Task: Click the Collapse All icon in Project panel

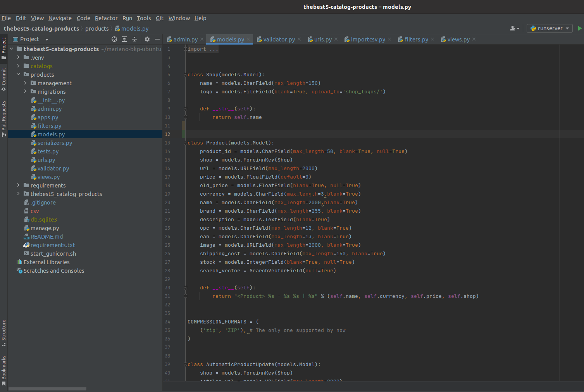Action: [x=134, y=39]
